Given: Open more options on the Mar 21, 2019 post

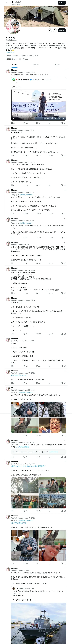Looking at the screenshot, I should pos(65,160).
